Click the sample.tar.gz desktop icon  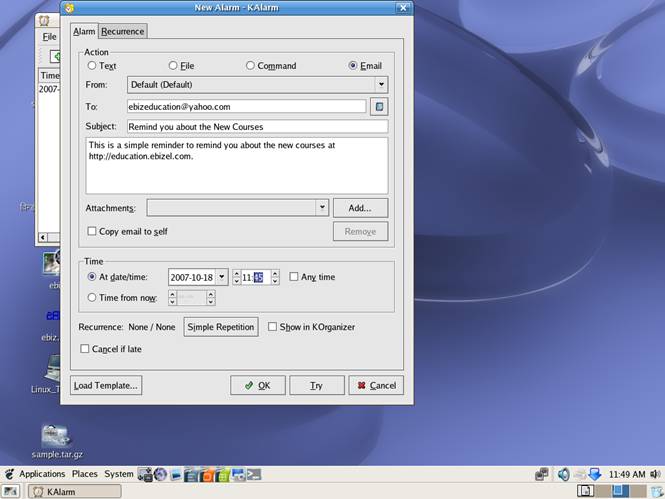(56, 436)
